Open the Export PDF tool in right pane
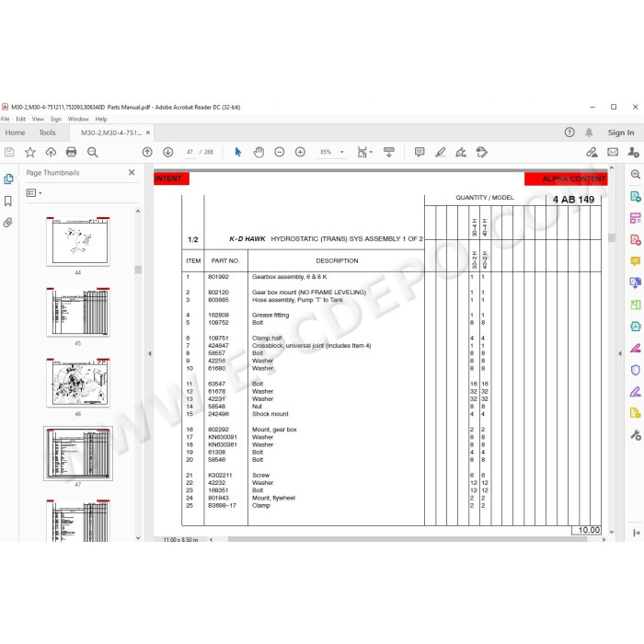 pos(636,196)
